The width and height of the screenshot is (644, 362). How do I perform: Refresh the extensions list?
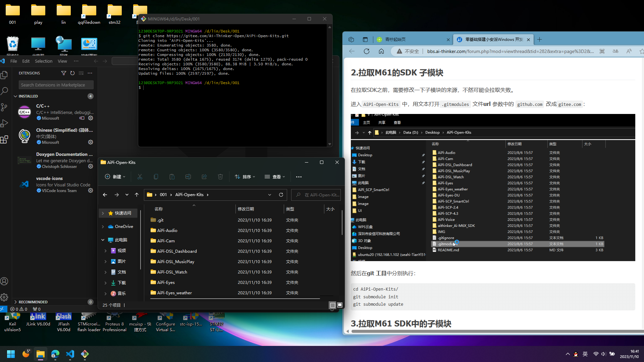[x=72, y=73]
